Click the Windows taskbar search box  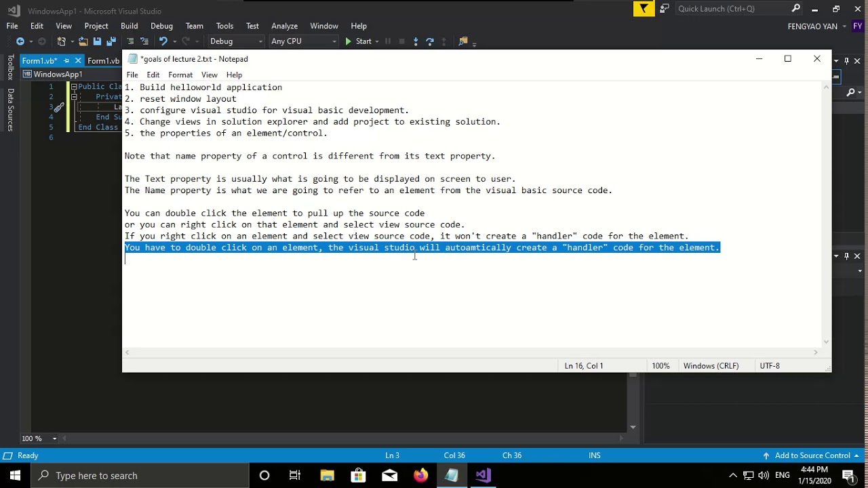tap(139, 475)
